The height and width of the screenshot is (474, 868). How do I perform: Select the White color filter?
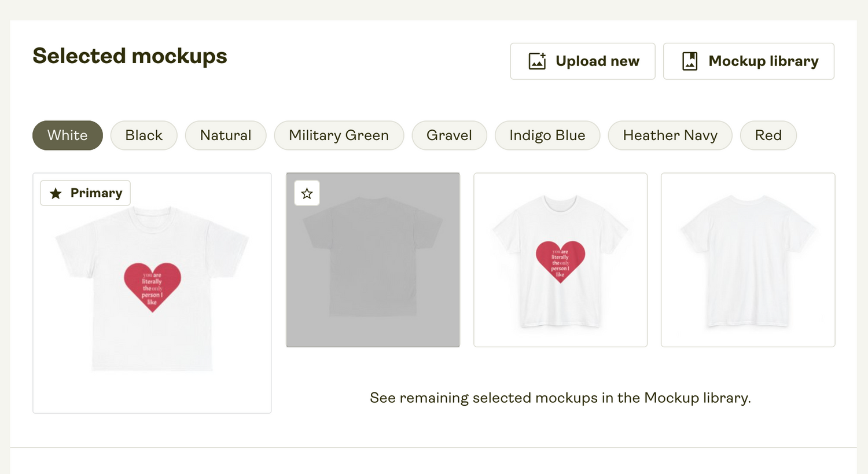68,135
